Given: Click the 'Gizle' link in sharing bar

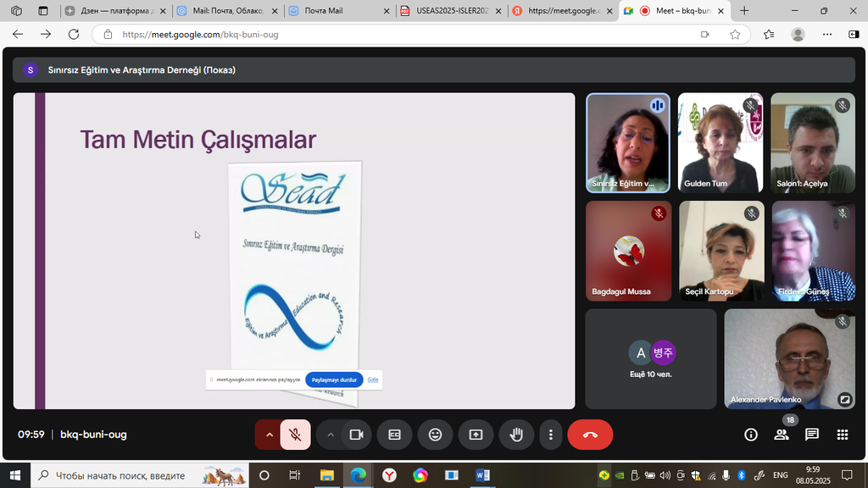Looking at the screenshot, I should click(373, 380).
